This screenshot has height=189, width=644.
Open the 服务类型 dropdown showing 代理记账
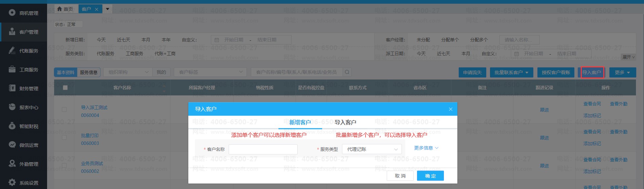click(x=372, y=149)
